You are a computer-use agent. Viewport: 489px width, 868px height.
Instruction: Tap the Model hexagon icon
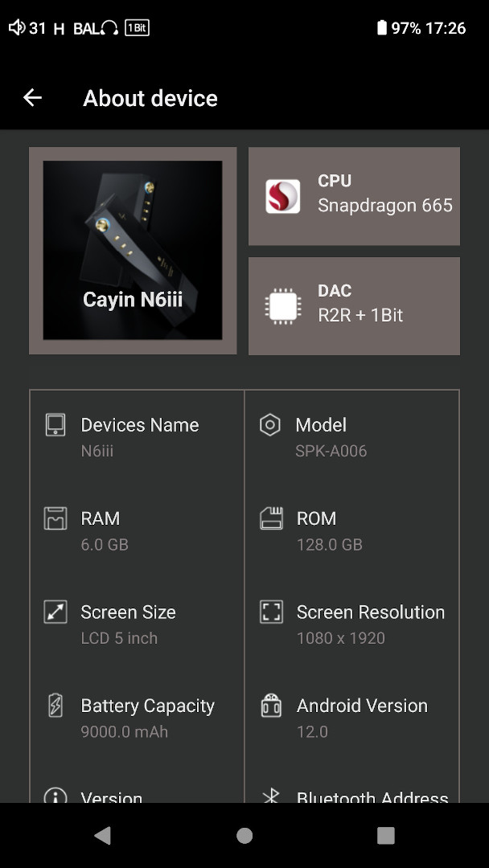tap(270, 425)
